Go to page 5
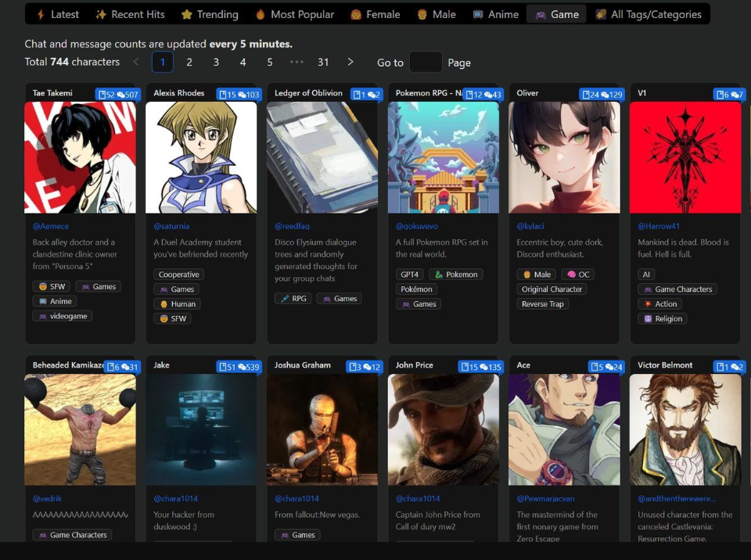 pos(270,63)
